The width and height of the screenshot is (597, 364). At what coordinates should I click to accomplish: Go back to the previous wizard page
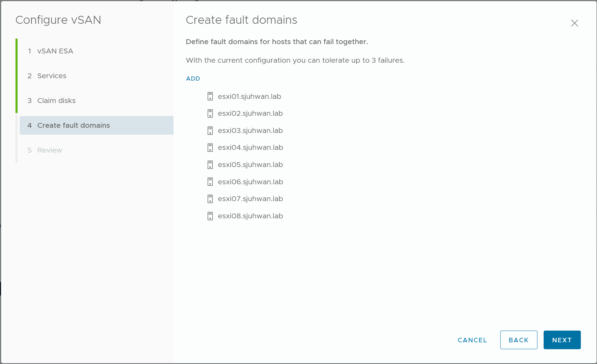[519, 340]
